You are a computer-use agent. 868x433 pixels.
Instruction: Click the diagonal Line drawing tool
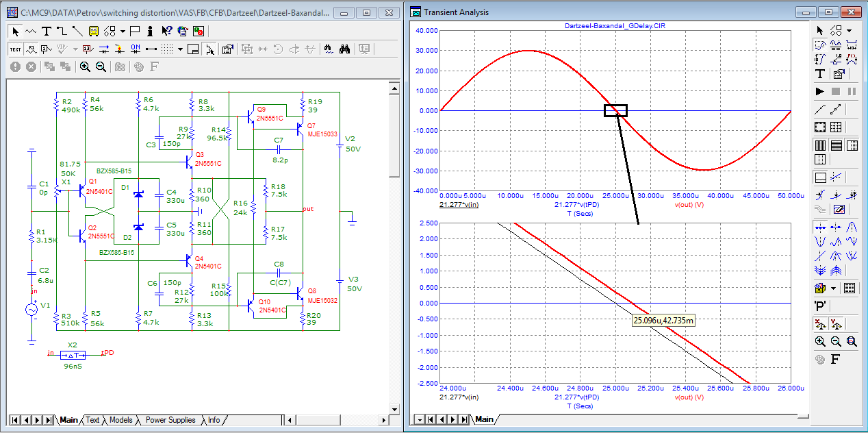coord(77,31)
